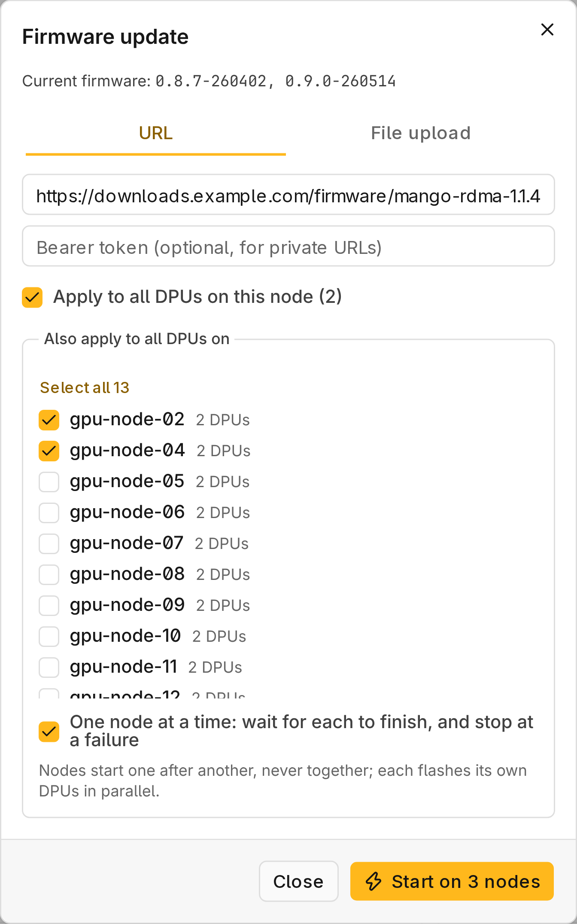Select gpu-node-08 checkbox
The image size is (577, 924).
click(x=49, y=574)
